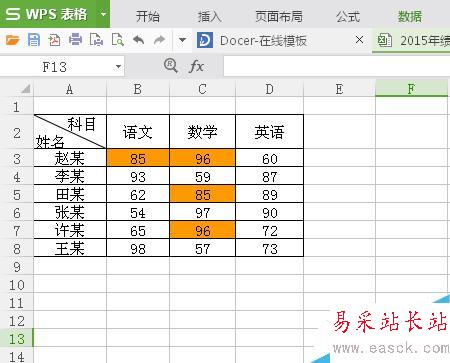
Task: Open the 公式 tab
Action: point(348,16)
